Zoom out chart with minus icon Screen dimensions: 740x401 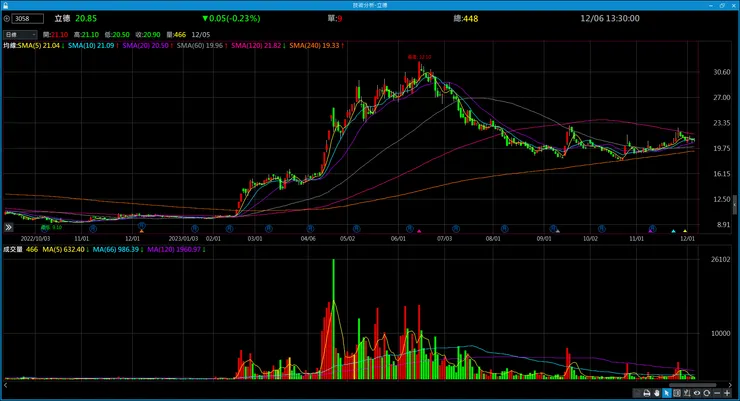tap(717, 393)
